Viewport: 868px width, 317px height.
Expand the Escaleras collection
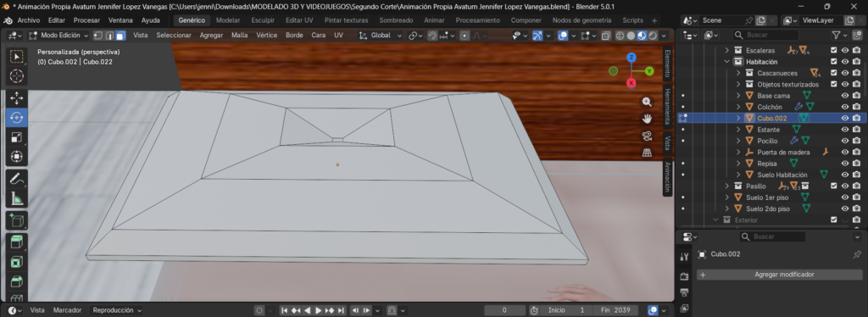click(726, 50)
